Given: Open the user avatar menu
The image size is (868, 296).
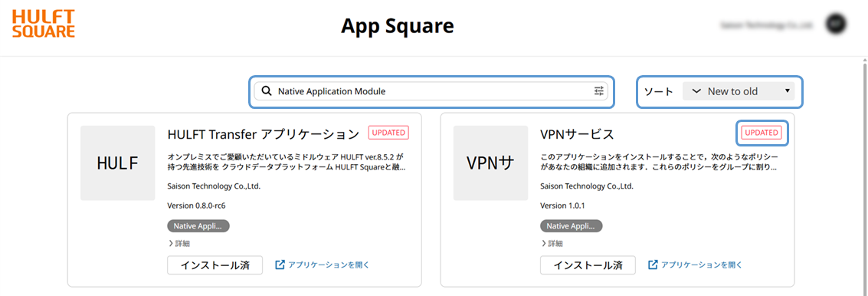Looking at the screenshot, I should click(835, 25).
